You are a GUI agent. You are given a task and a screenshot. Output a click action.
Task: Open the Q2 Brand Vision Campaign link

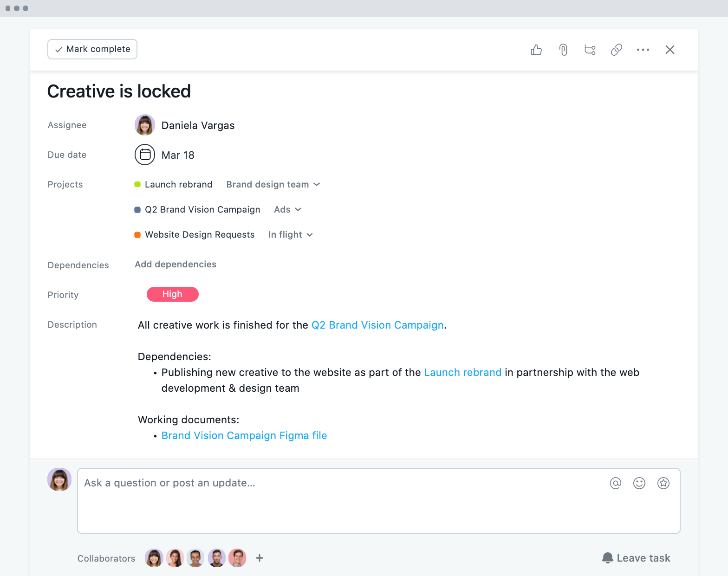point(377,325)
